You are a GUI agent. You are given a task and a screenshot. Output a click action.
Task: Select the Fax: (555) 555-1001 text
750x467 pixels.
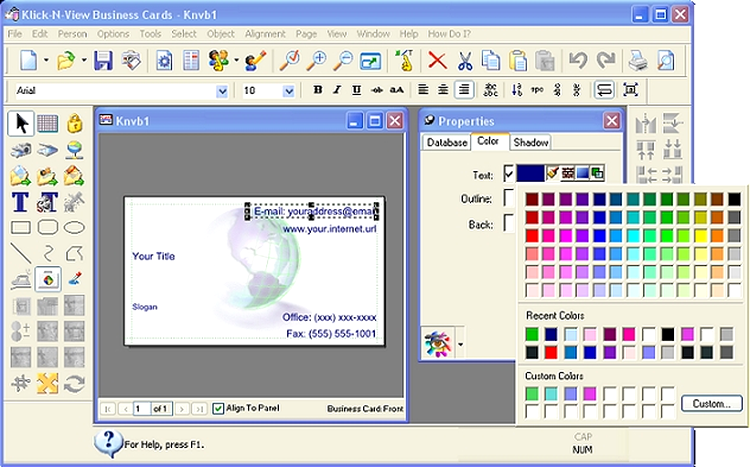(331, 334)
